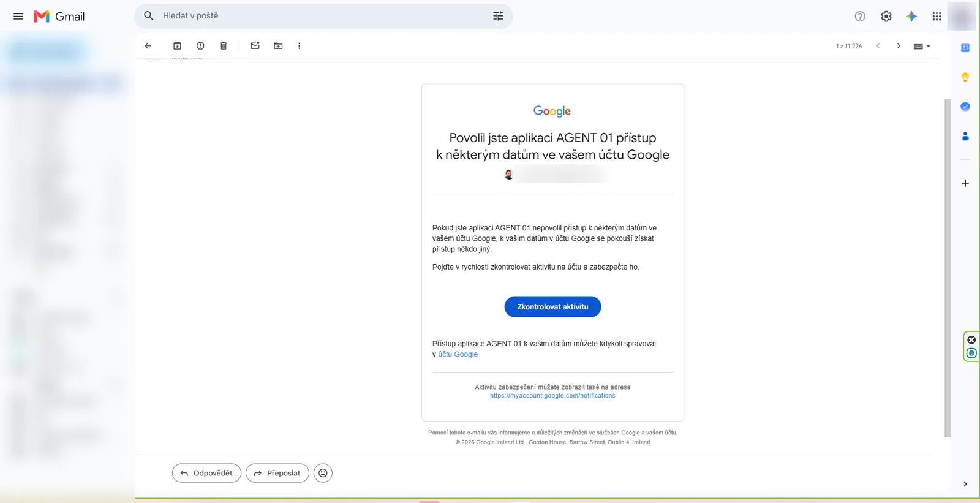Viewport: 980px width, 503px height.
Task: Click the green 'e' extension icon
Action: click(971, 354)
